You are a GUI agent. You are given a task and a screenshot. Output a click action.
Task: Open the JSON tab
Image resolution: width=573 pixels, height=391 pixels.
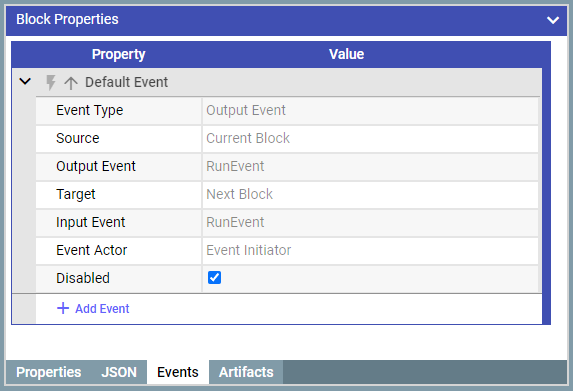click(119, 372)
